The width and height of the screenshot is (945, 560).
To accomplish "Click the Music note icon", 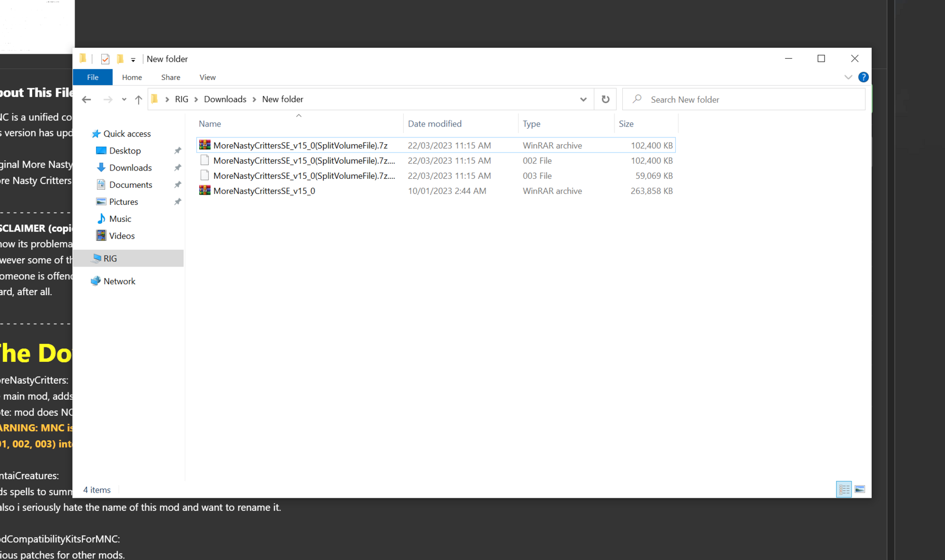I will pyautogui.click(x=101, y=219).
